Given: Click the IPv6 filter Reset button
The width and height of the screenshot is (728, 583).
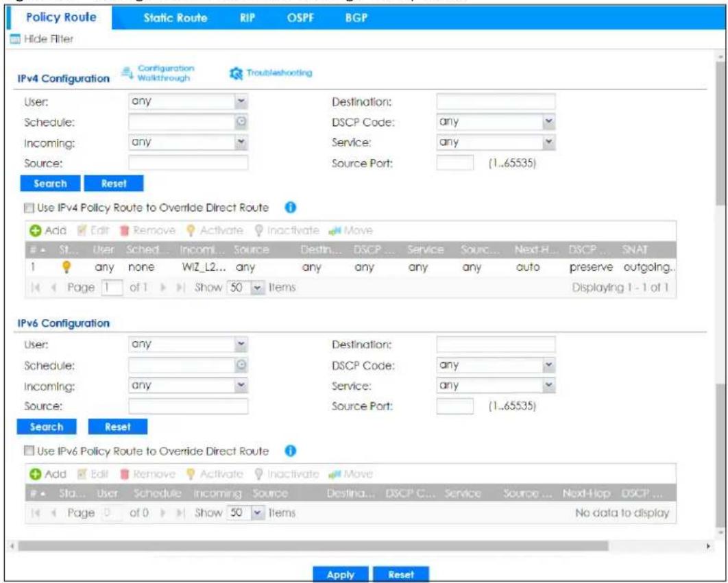Looking at the screenshot, I should click(x=117, y=427).
